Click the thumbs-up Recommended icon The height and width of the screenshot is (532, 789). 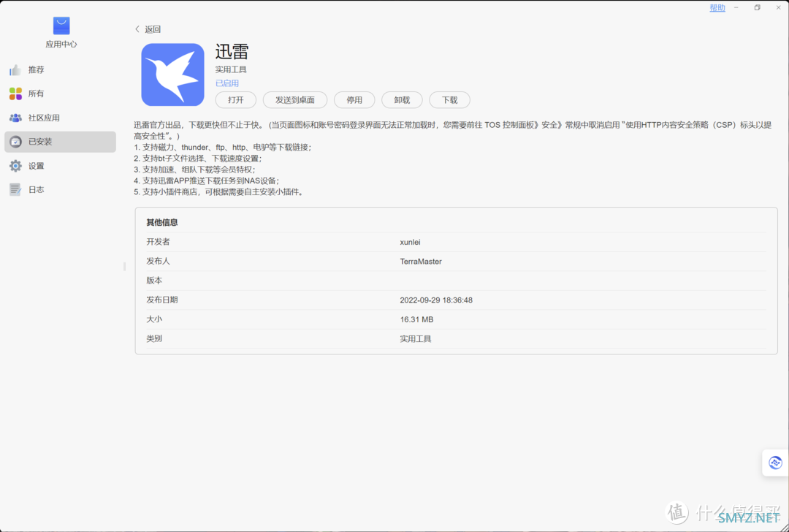(15, 70)
